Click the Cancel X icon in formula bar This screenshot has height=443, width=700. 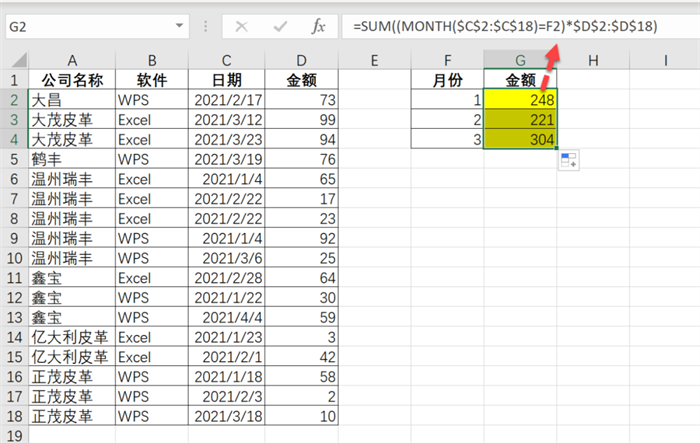[x=242, y=26]
